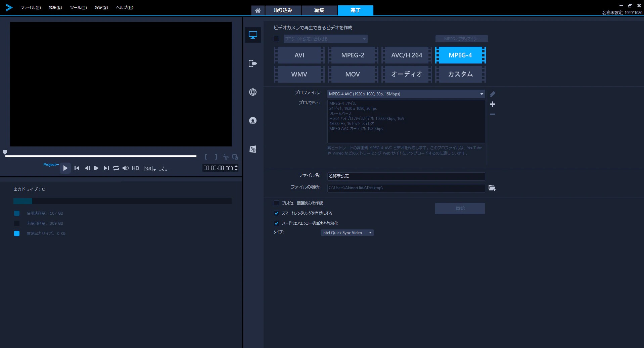This screenshot has width=644, height=348.
Task: Open the Web upload category icon
Action: tap(253, 92)
